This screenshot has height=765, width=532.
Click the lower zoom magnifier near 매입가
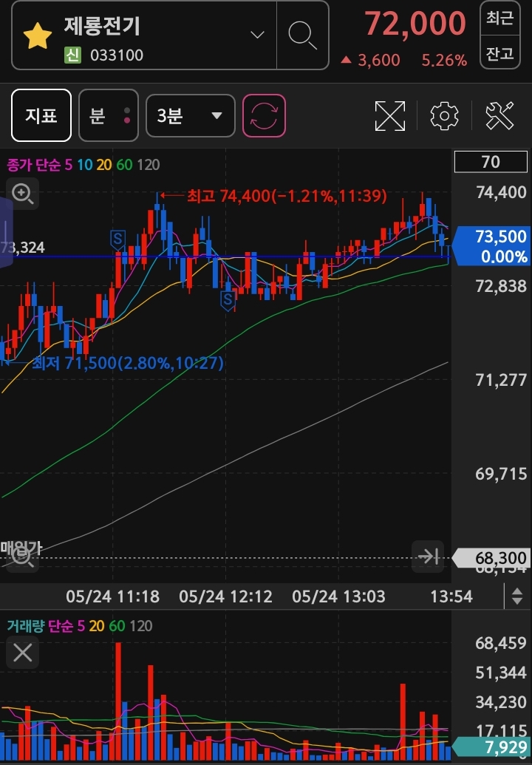22,556
